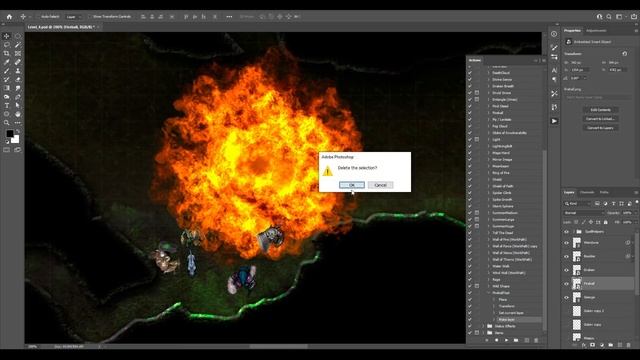The image size is (640, 360).
Task: Toggle Show Transform Controls checkbox
Action: point(90,17)
